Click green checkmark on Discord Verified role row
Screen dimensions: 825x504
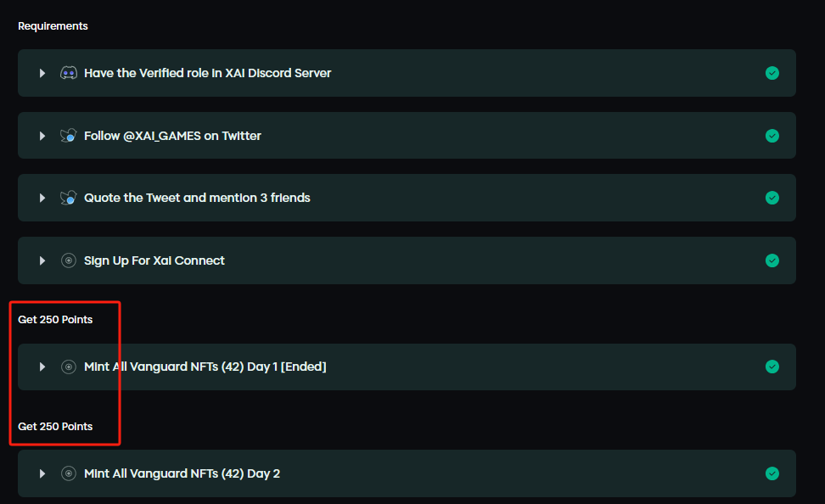(x=772, y=73)
